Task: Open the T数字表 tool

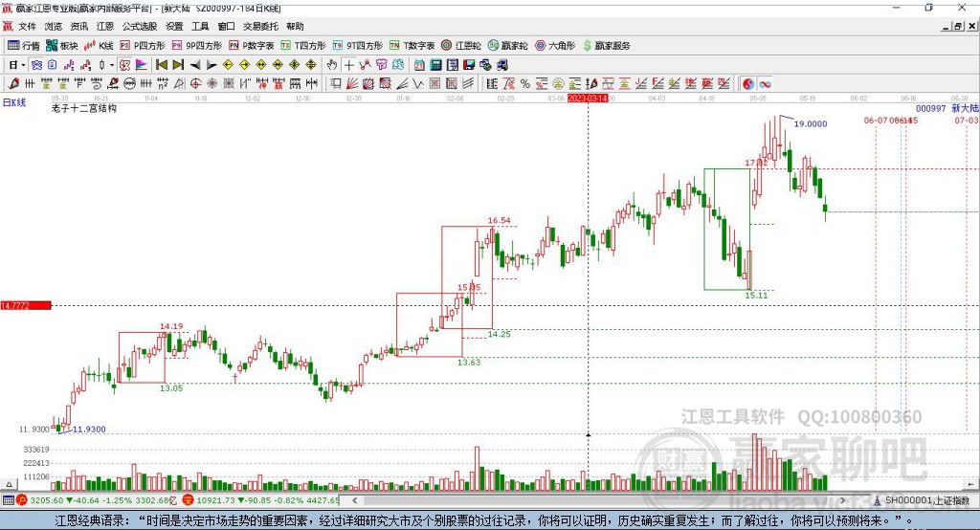Action: click(412, 46)
